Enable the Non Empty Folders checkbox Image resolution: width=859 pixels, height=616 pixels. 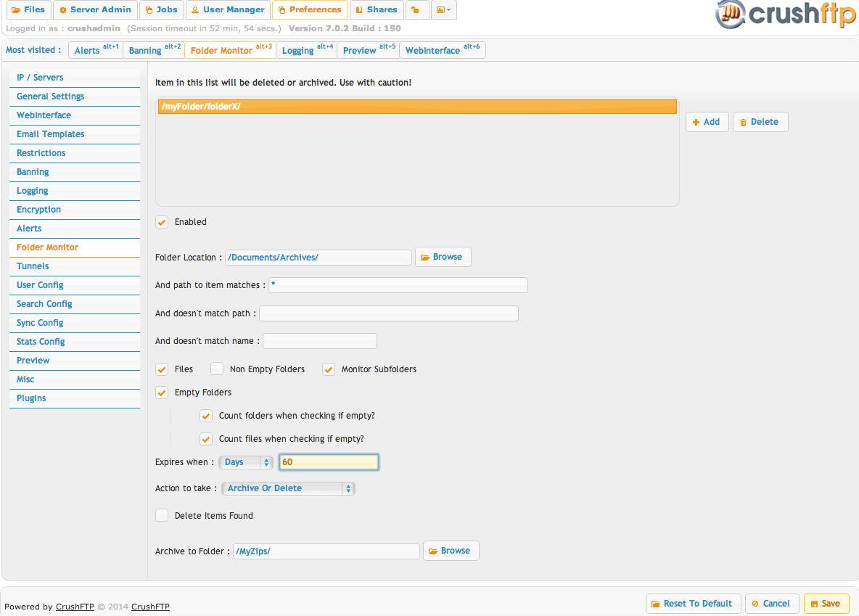coord(216,369)
